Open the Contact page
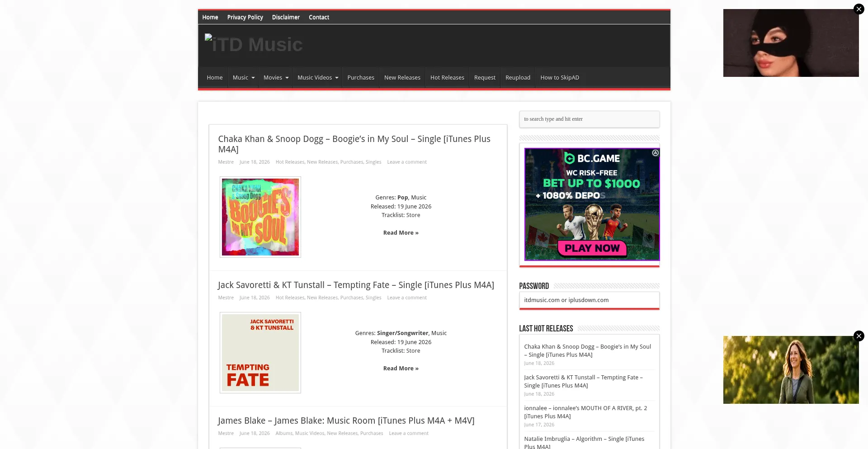Screen dimensions: 868x449 [319, 17]
